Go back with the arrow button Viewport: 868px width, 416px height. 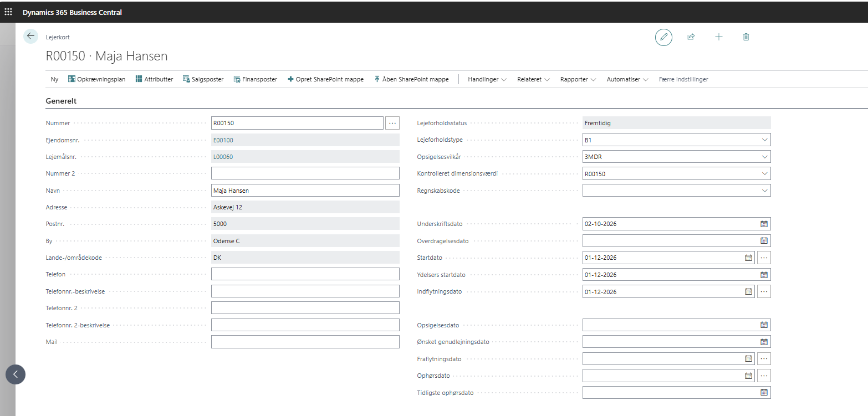pos(30,36)
